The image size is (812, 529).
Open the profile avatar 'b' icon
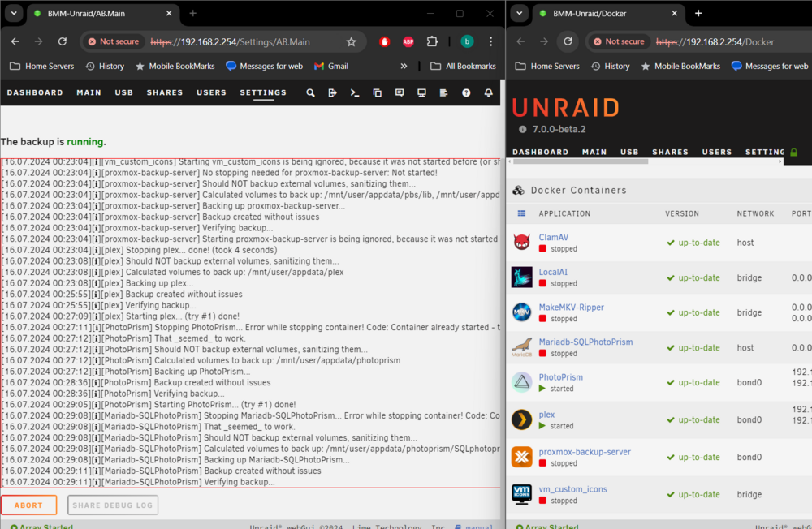(467, 42)
